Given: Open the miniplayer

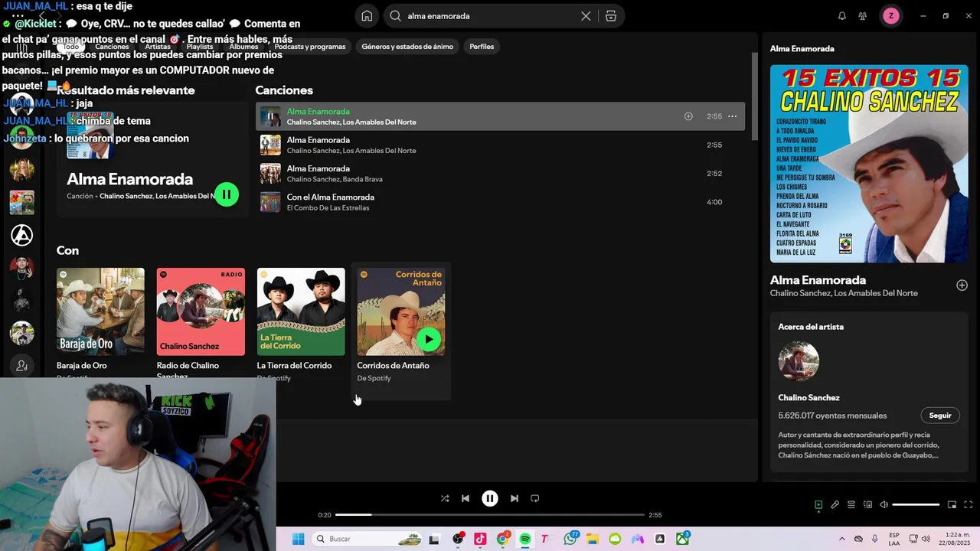Looking at the screenshot, I should pos(952,505).
